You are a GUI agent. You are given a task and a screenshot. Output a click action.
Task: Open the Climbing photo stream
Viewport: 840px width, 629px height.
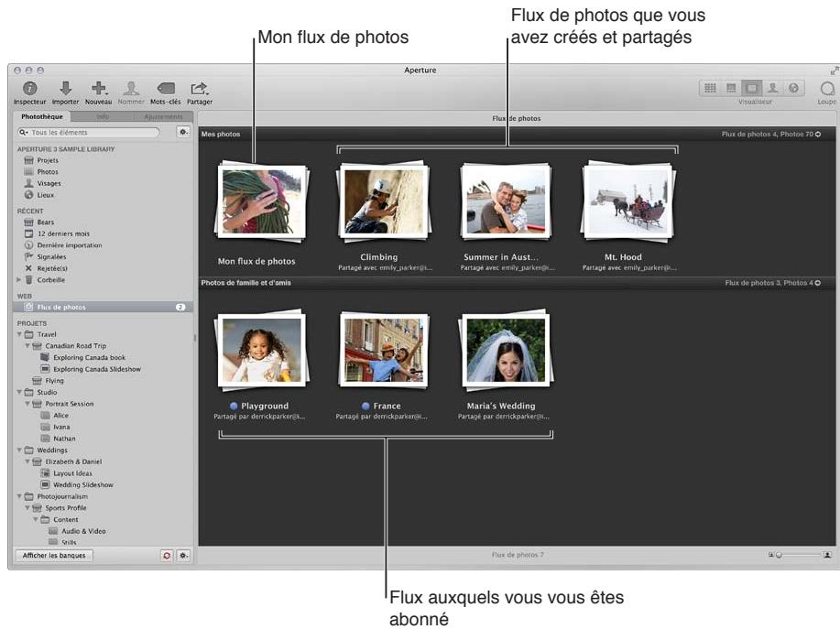pos(384,201)
